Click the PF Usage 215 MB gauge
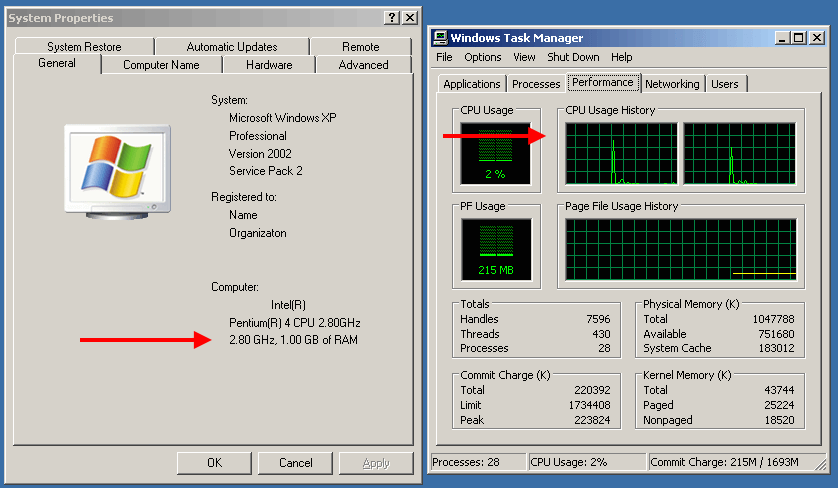The height and width of the screenshot is (488, 838). [x=496, y=250]
